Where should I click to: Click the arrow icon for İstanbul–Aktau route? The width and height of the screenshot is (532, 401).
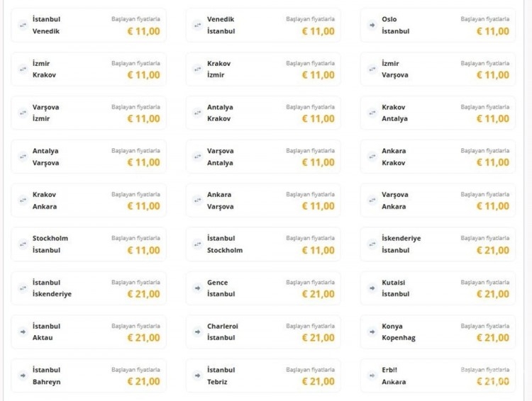click(x=22, y=332)
